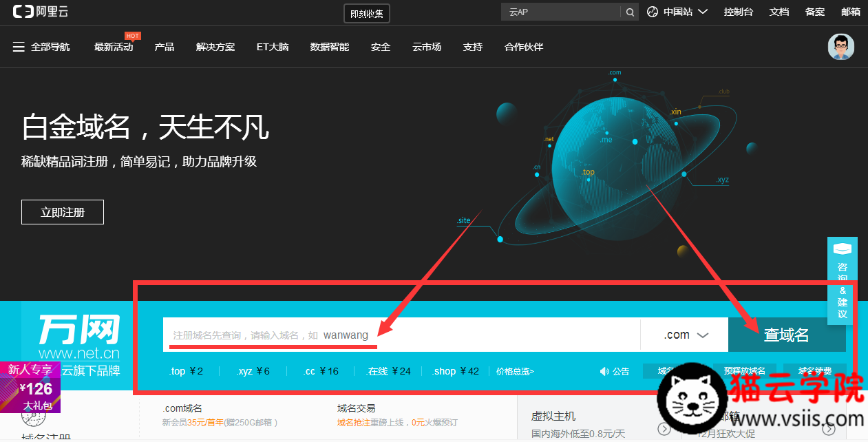868x442 pixels.
Task: Click the 即刻收集 button at top
Action: [x=367, y=13]
